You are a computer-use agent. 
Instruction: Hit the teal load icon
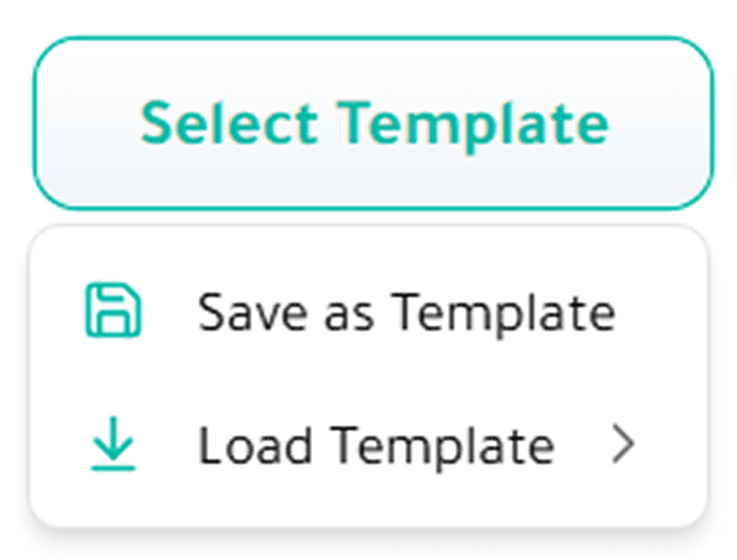point(113,446)
